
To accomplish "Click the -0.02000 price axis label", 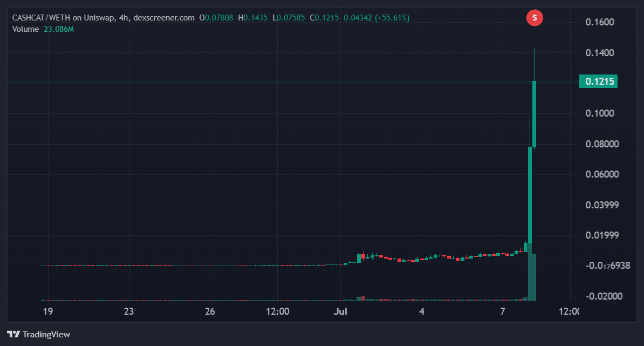I will click(604, 296).
